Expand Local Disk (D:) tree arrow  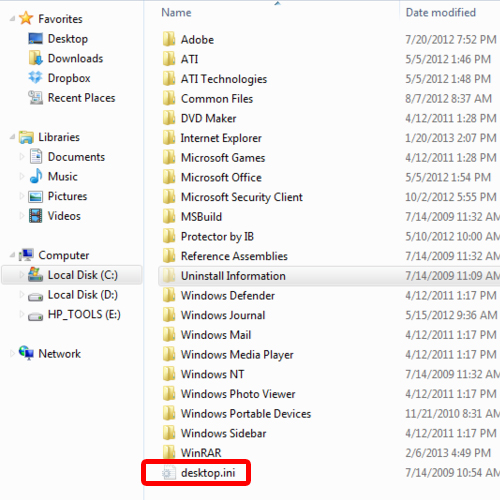click(22, 295)
